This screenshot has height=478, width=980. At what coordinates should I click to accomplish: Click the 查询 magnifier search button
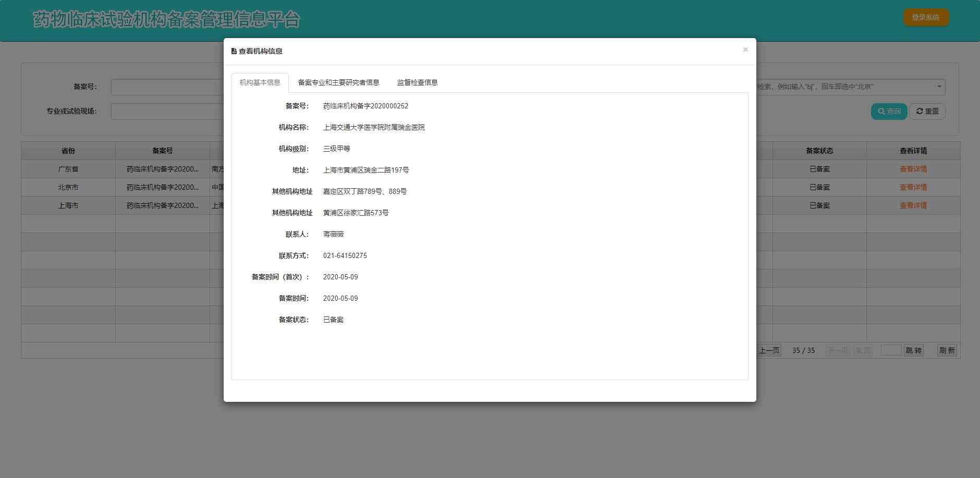(889, 112)
